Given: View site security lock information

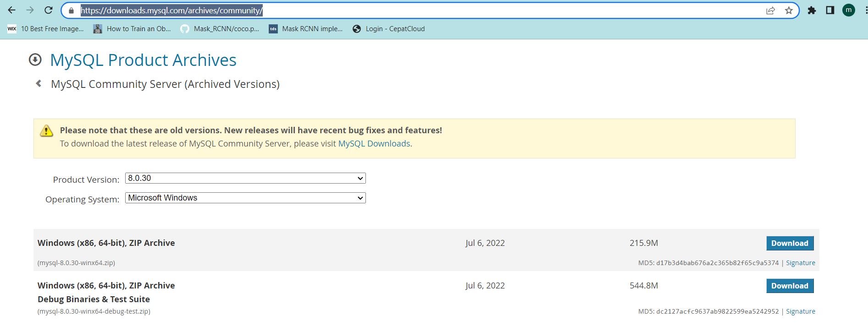Looking at the screenshot, I should coord(71,11).
